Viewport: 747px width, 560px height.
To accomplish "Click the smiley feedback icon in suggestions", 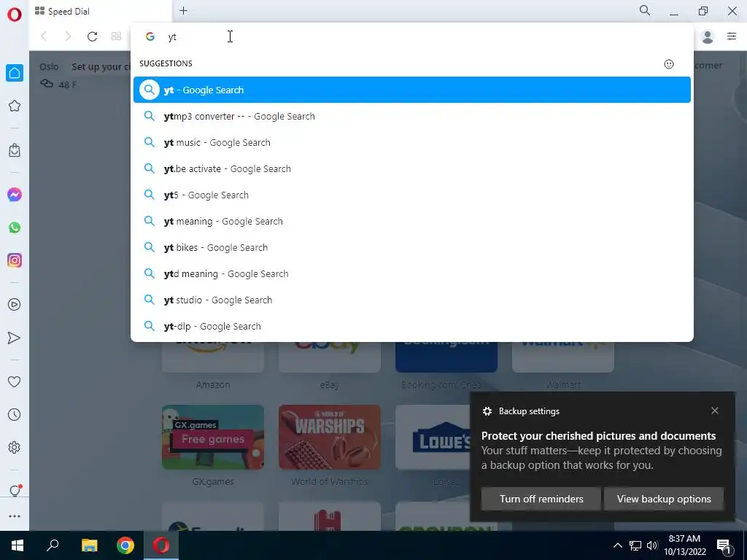I will click(x=669, y=64).
